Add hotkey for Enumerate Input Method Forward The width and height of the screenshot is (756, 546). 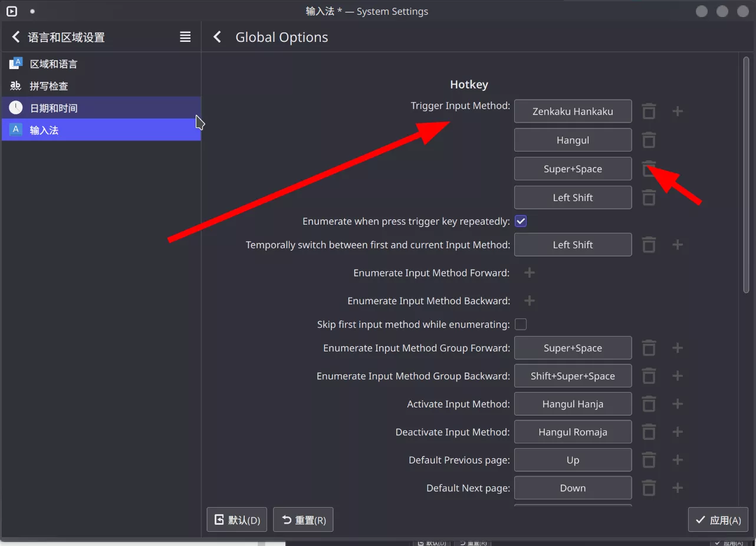tap(530, 272)
